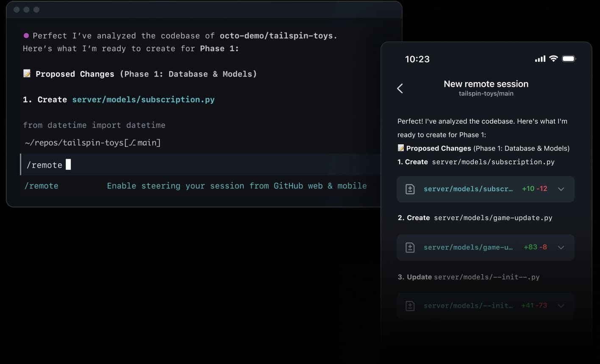The height and width of the screenshot is (364, 600).
Task: Click 'from datetime import datetime' code line
Action: (94, 125)
